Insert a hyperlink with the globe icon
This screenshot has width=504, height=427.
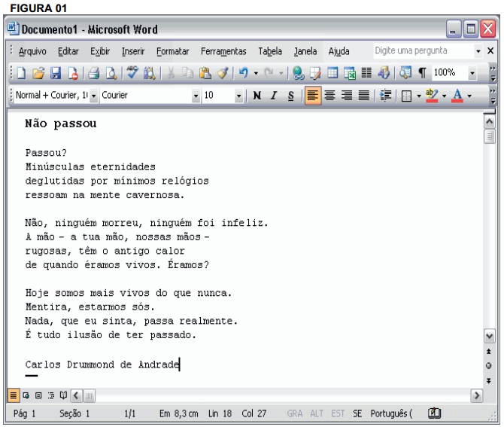pyautogui.click(x=298, y=73)
